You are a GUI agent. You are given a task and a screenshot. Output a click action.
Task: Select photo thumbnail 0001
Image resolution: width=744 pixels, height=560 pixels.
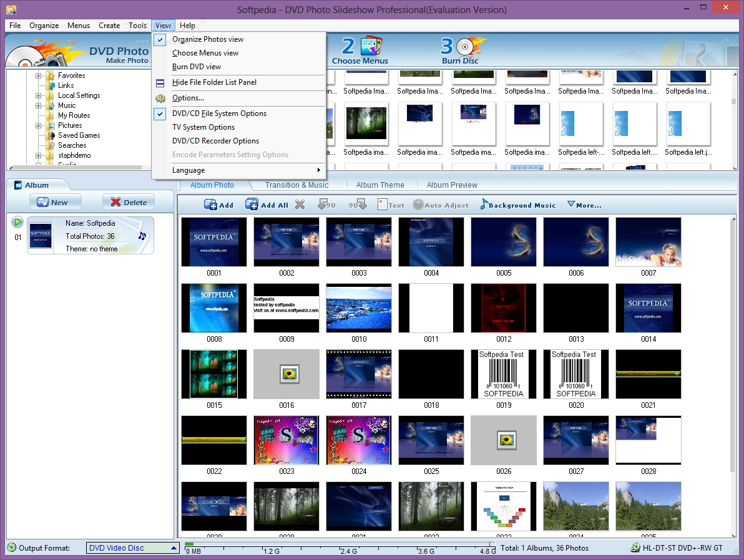pyautogui.click(x=214, y=242)
